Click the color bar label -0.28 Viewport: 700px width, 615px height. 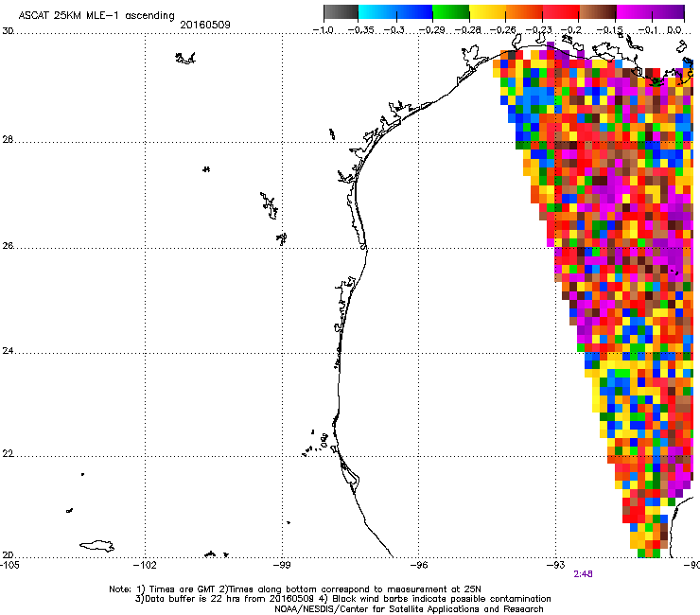pos(468,30)
